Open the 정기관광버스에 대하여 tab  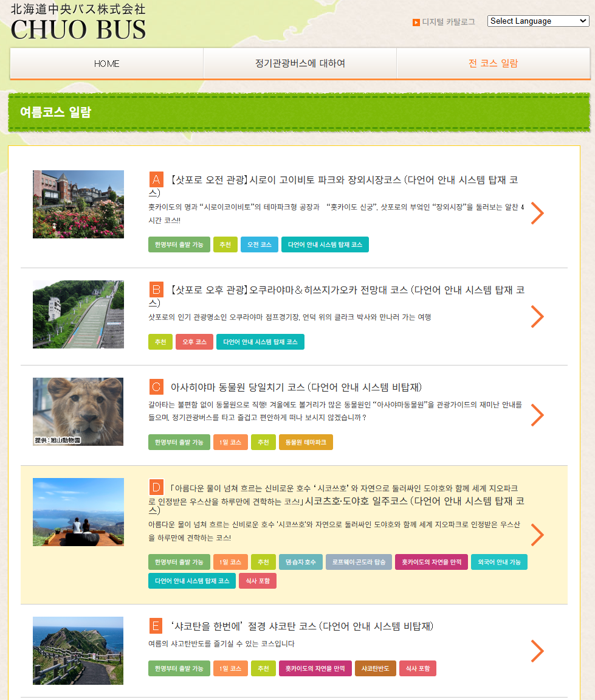(300, 63)
